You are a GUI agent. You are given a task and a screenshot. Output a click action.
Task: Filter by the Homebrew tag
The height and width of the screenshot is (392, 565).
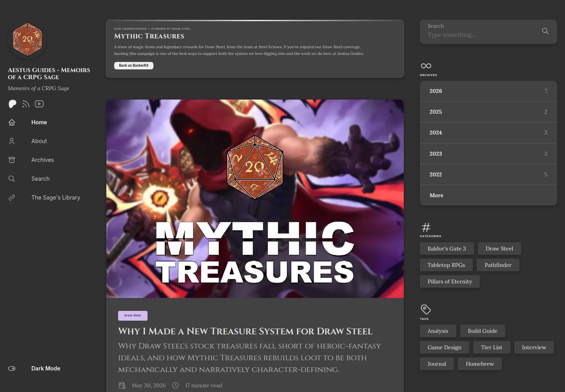tap(480, 364)
